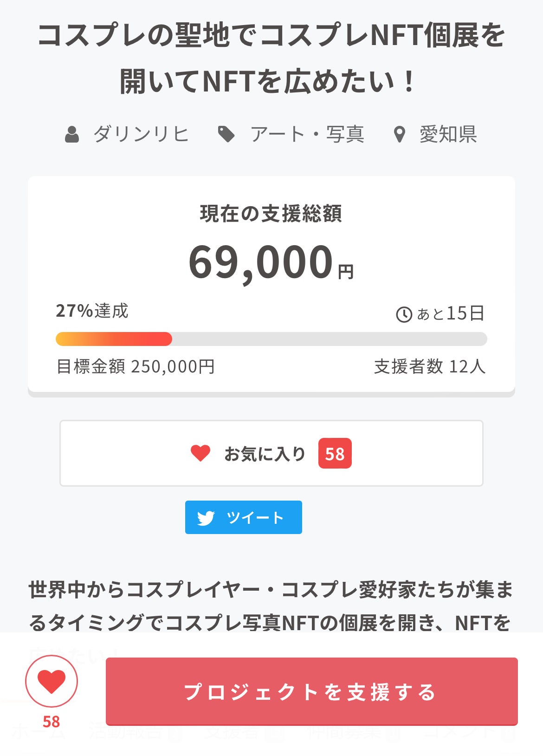Click the 69,000円 total support amount
This screenshot has height=756, width=543.
[x=271, y=263]
